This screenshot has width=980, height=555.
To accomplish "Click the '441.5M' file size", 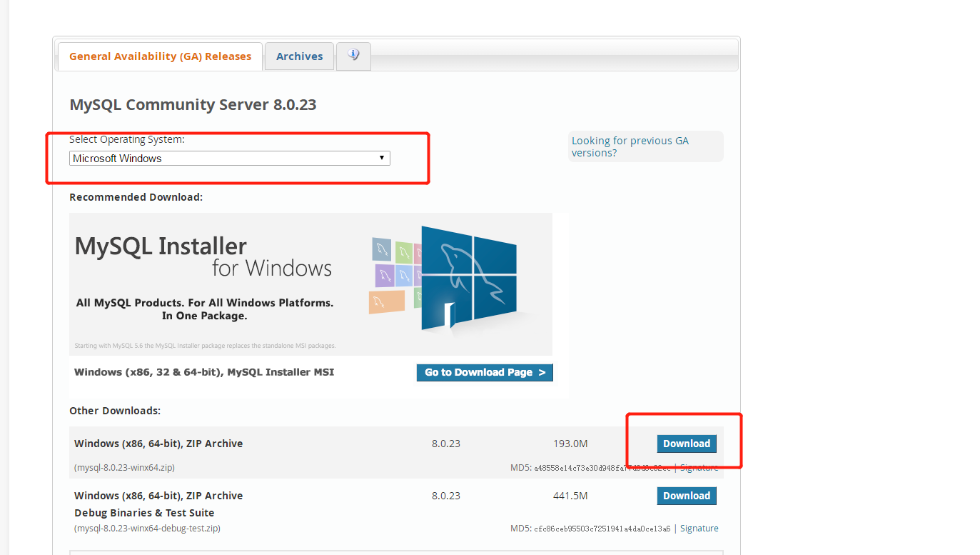I will pos(570,496).
